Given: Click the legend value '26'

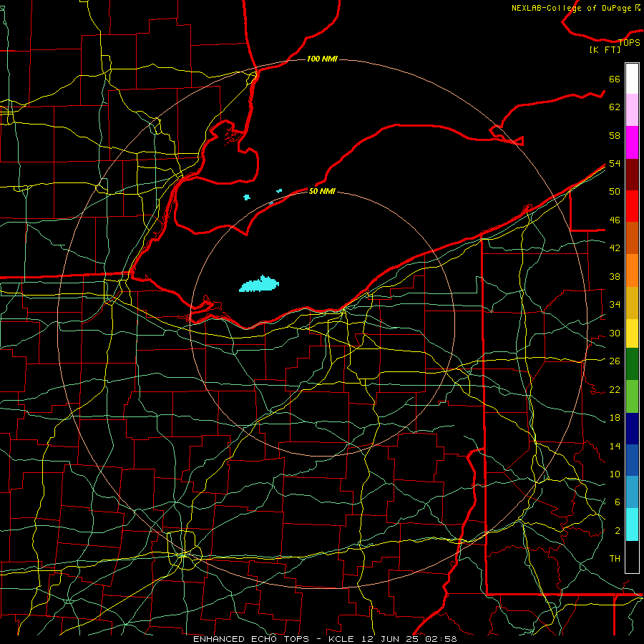Looking at the screenshot, I should (x=615, y=361).
